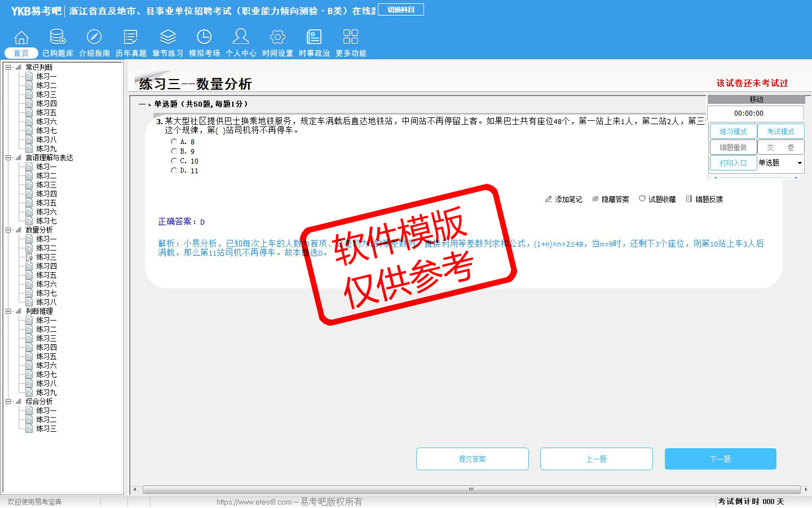Click the horizontal scrollbar thumb

(471, 489)
